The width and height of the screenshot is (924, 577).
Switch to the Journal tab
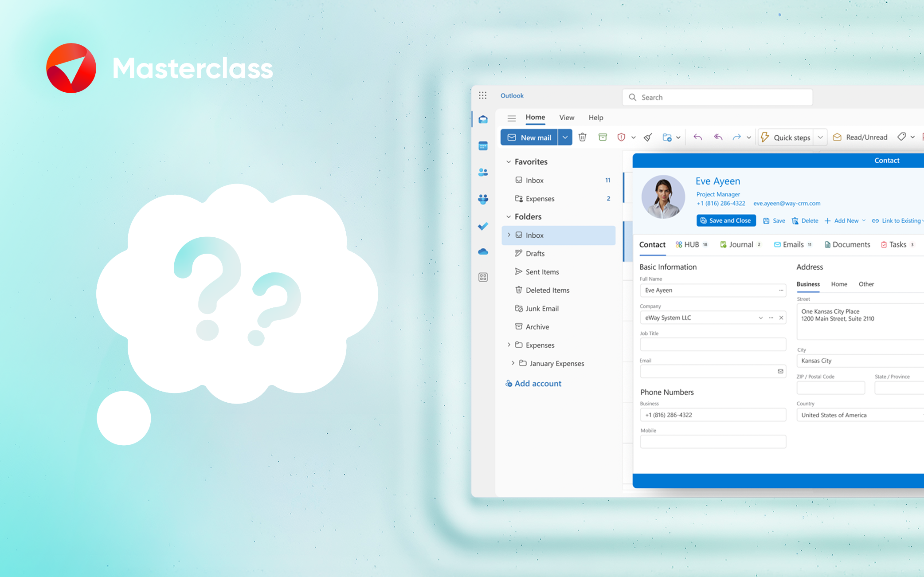[x=740, y=245]
